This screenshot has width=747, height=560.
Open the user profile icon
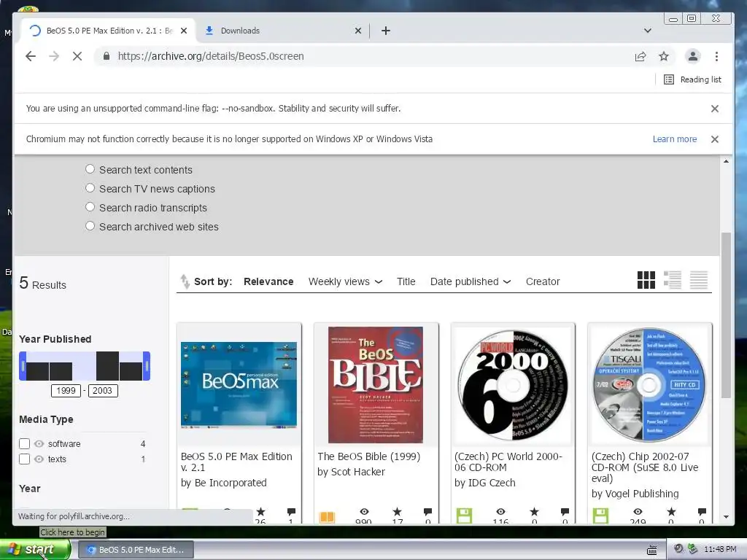click(x=693, y=56)
